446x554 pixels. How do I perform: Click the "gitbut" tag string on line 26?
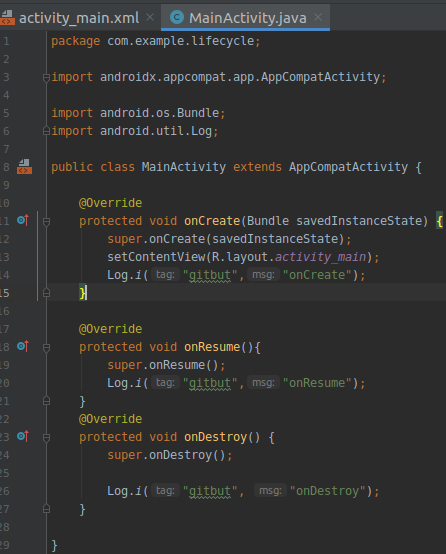coord(210,491)
